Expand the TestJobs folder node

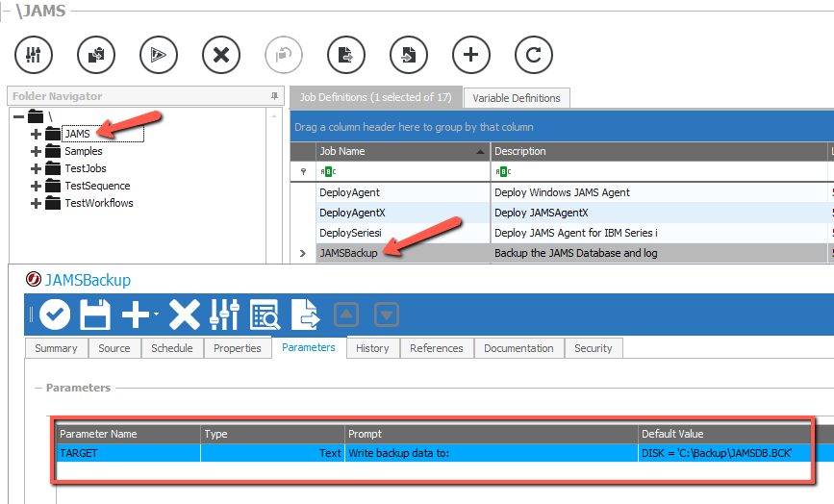(36, 168)
